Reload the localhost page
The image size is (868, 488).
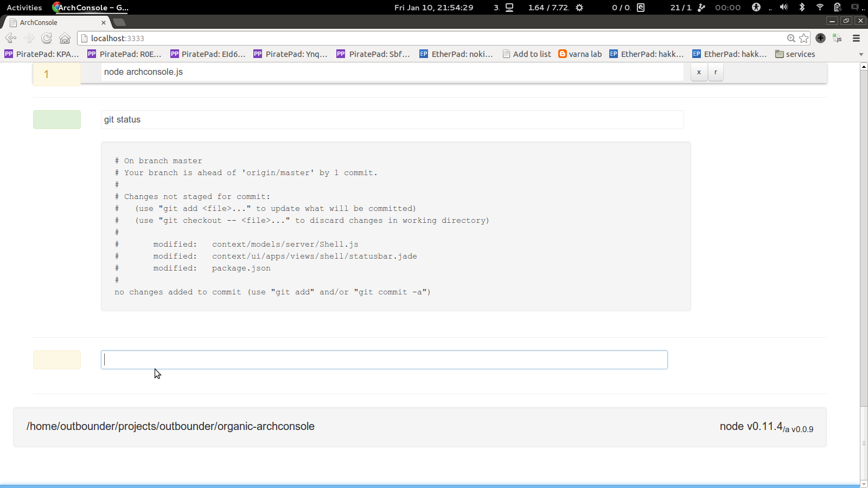pyautogui.click(x=47, y=38)
